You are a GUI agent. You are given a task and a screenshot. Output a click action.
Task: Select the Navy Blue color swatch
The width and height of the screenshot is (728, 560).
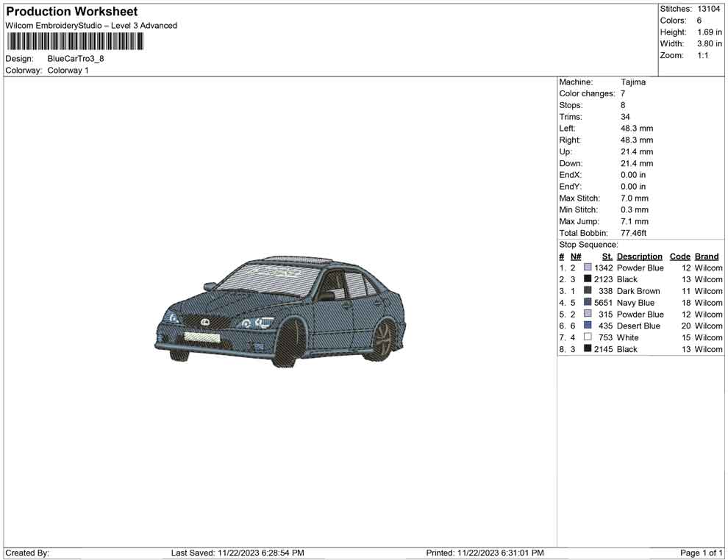pyautogui.click(x=588, y=303)
